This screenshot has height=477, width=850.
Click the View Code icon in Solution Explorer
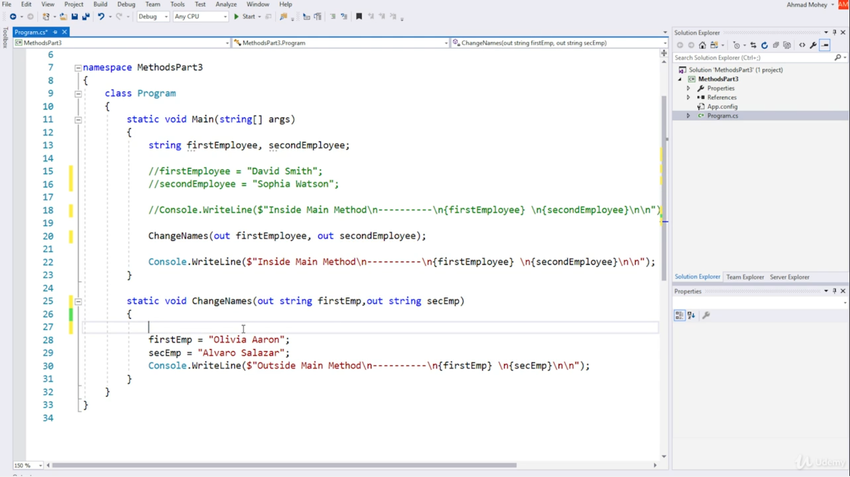(802, 46)
